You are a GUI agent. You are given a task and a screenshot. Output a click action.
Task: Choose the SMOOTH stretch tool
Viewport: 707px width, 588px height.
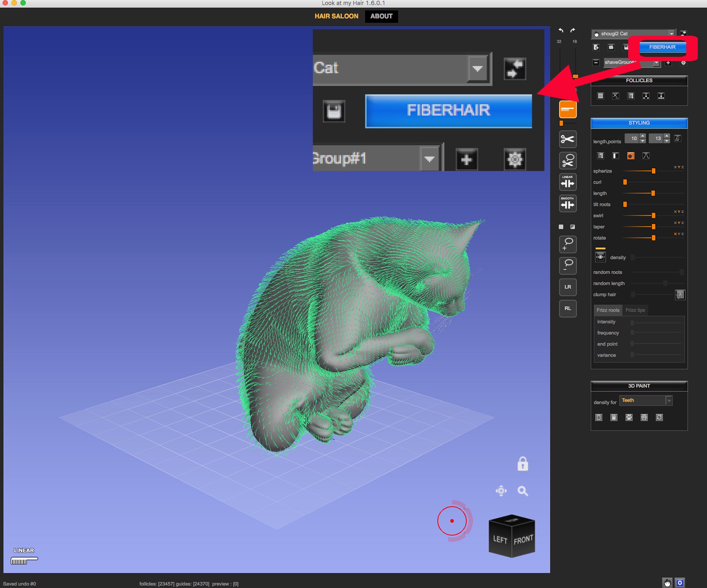(x=567, y=204)
